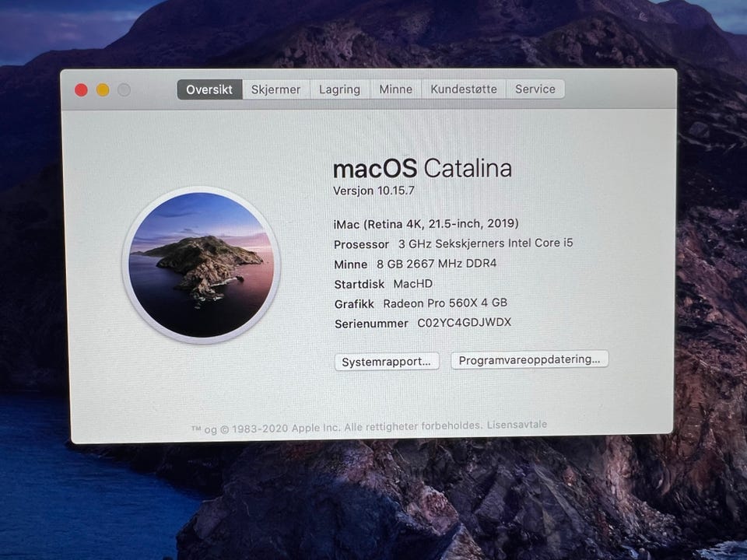Click the Prosessor label
Viewport: 747px width, 560px height.
click(362, 244)
